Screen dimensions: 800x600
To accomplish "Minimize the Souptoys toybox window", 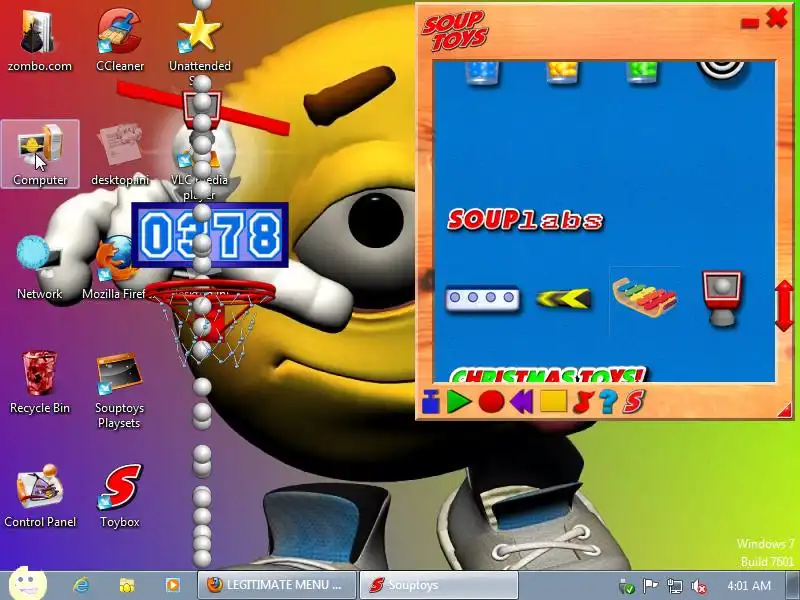I will tap(749, 23).
